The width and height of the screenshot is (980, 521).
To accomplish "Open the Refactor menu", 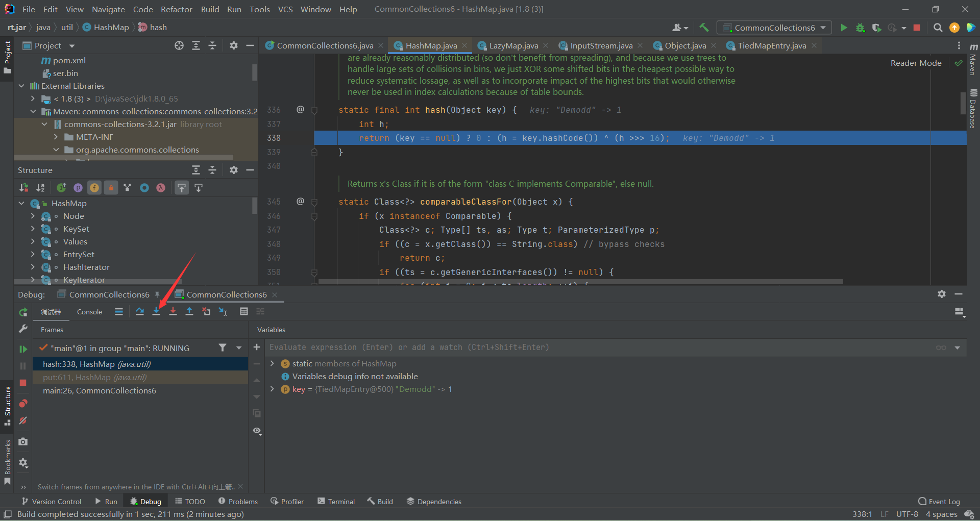I will (176, 9).
